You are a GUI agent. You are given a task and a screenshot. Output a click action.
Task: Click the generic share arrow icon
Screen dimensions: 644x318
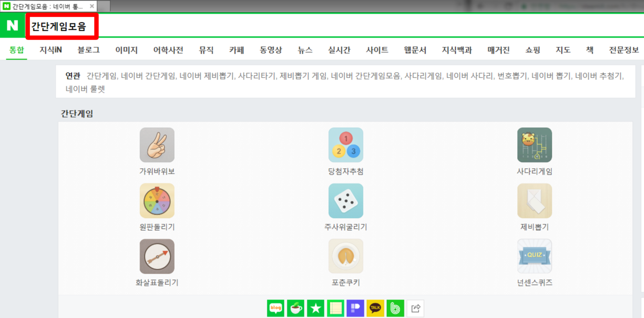(x=415, y=308)
